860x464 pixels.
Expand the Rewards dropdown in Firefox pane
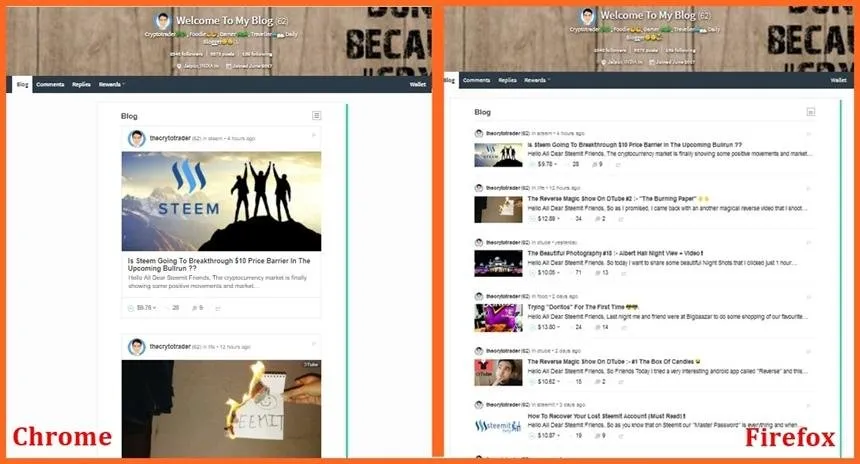pyautogui.click(x=536, y=80)
